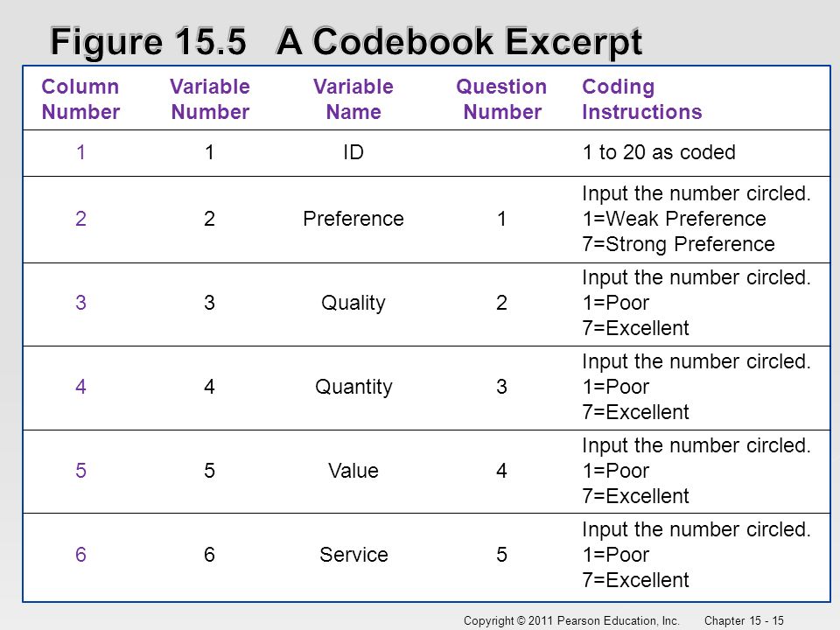840x630 pixels.
Task: Click the Variable Name column header
Action: click(353, 99)
